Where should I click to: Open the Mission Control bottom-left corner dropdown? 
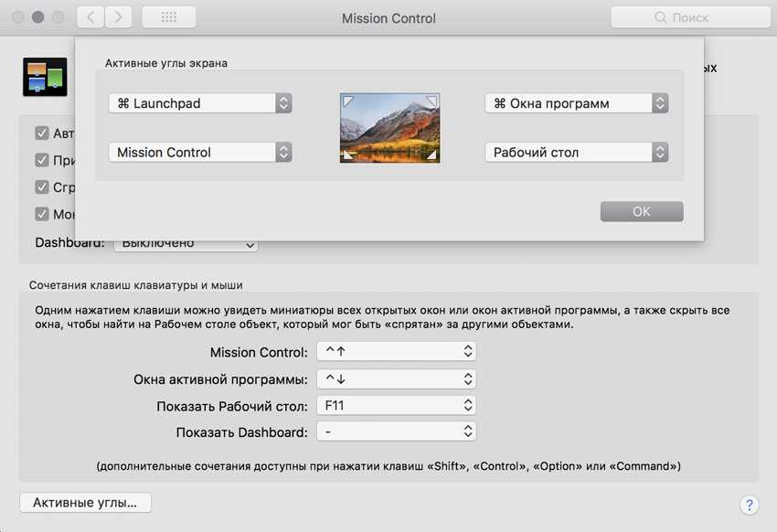point(200,153)
